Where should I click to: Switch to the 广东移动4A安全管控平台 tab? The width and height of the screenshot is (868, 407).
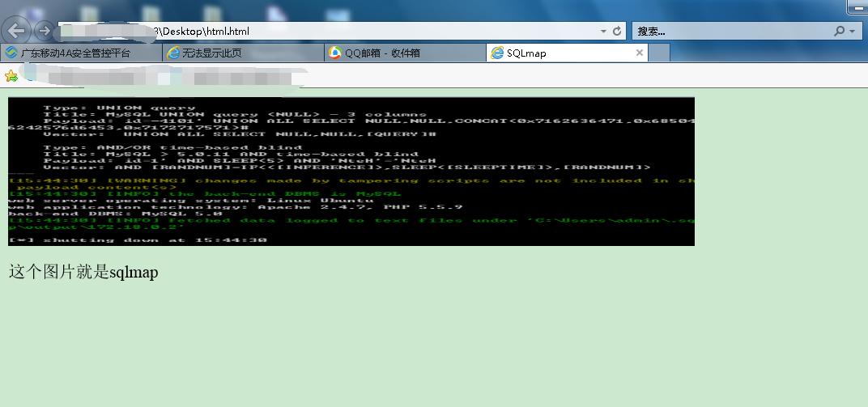[81, 53]
